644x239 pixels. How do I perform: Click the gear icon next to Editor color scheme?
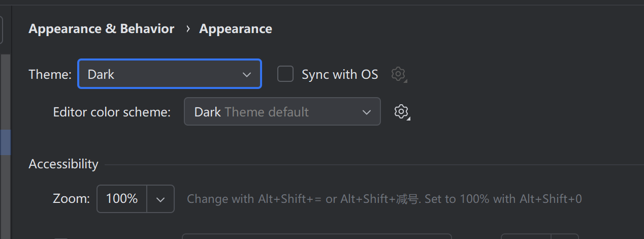pyautogui.click(x=401, y=111)
